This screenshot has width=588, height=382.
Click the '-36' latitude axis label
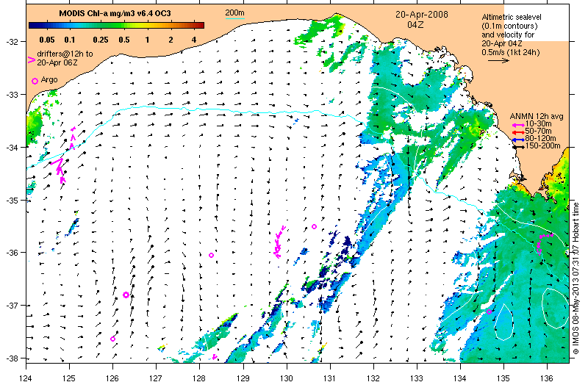point(11,253)
